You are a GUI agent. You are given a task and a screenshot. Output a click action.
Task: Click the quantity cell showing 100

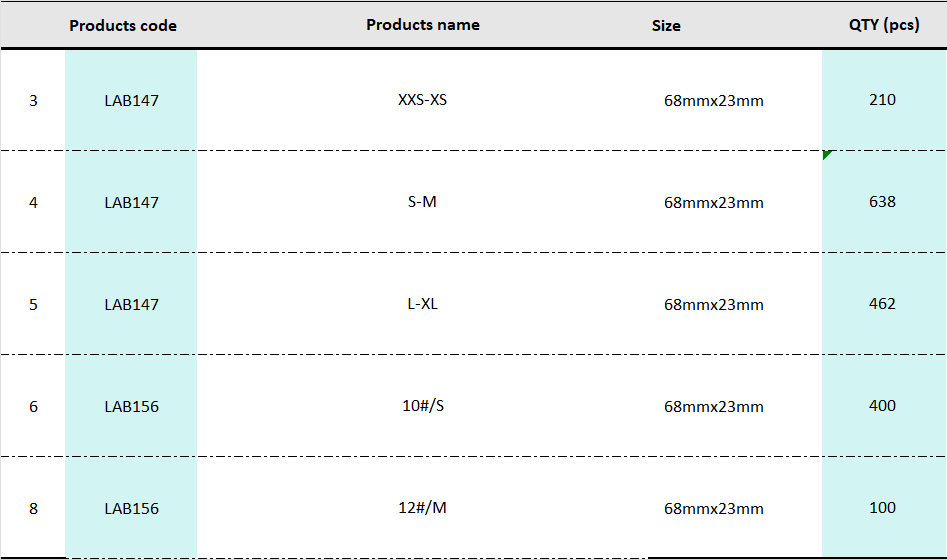coord(883,508)
